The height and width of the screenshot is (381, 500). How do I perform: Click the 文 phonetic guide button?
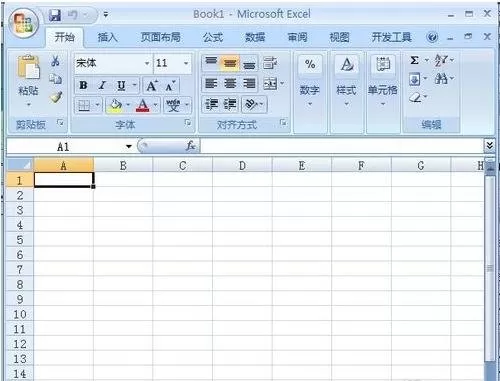point(173,105)
